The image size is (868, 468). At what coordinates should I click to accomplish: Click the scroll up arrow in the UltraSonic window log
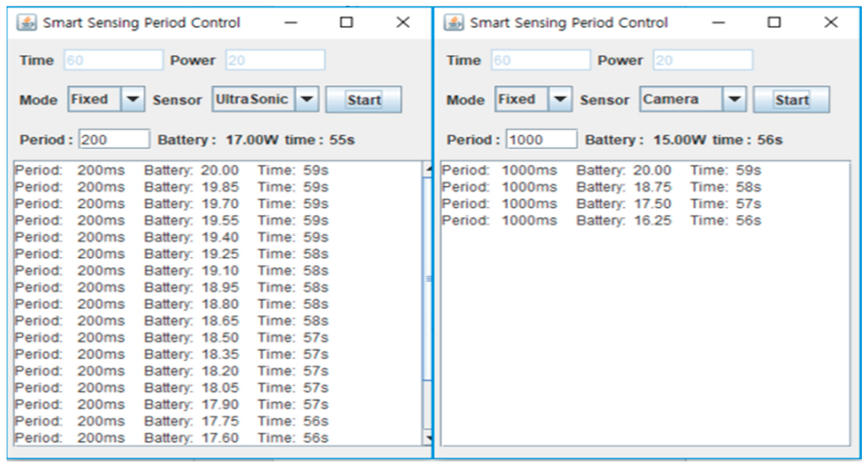(x=427, y=170)
